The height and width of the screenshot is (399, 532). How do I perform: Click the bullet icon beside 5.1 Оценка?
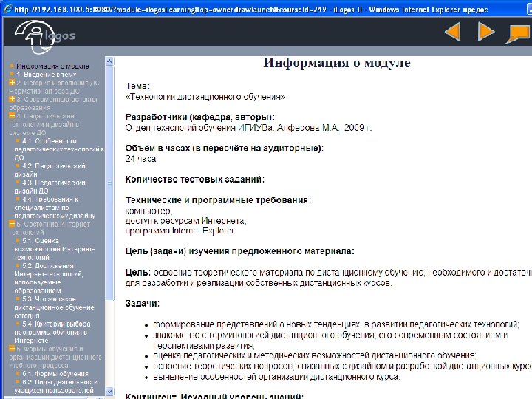pyautogui.click(x=18, y=240)
